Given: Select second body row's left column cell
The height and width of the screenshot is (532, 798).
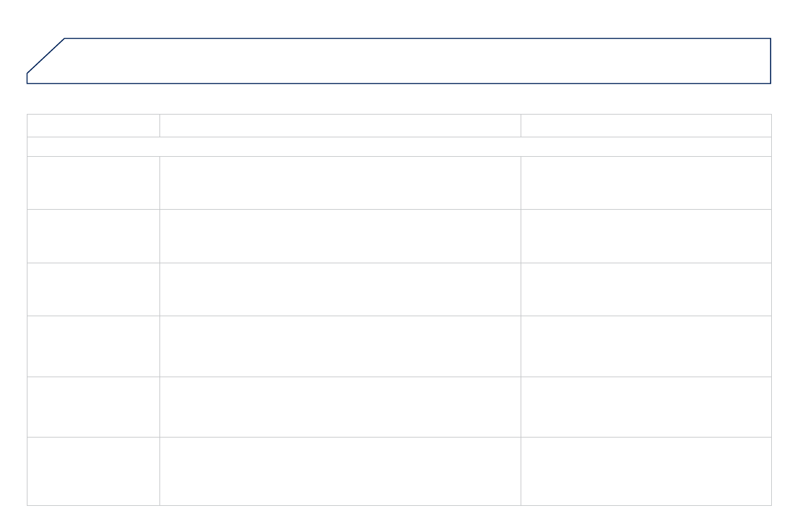Looking at the screenshot, I should coord(93,236).
